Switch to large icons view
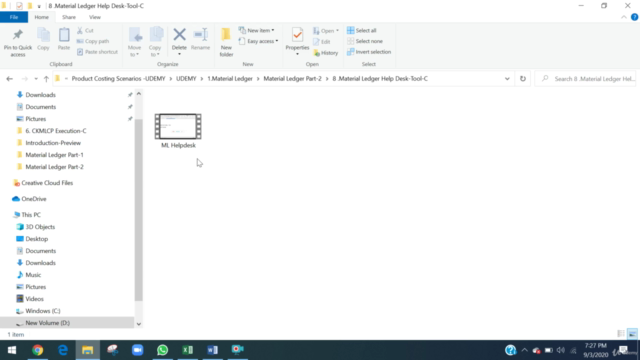This screenshot has height=360, width=640. coord(632,334)
